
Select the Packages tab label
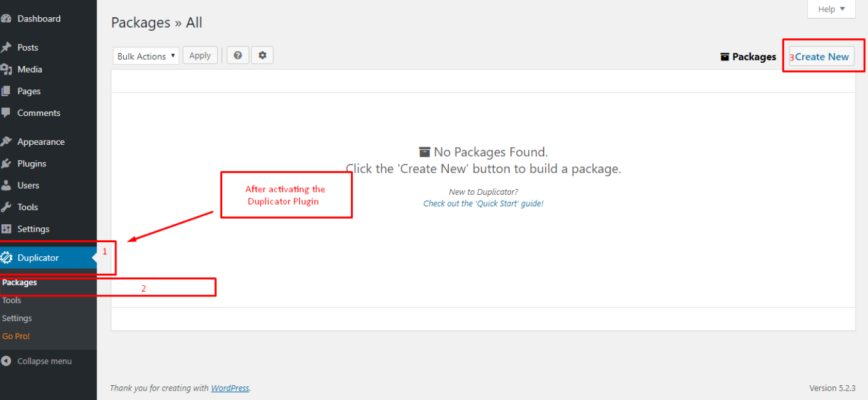[754, 57]
